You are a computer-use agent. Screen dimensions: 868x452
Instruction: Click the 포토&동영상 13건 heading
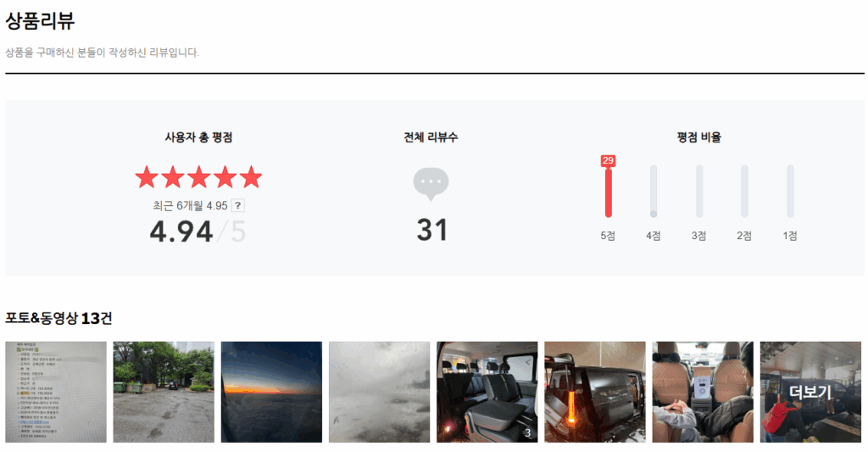tap(58, 318)
